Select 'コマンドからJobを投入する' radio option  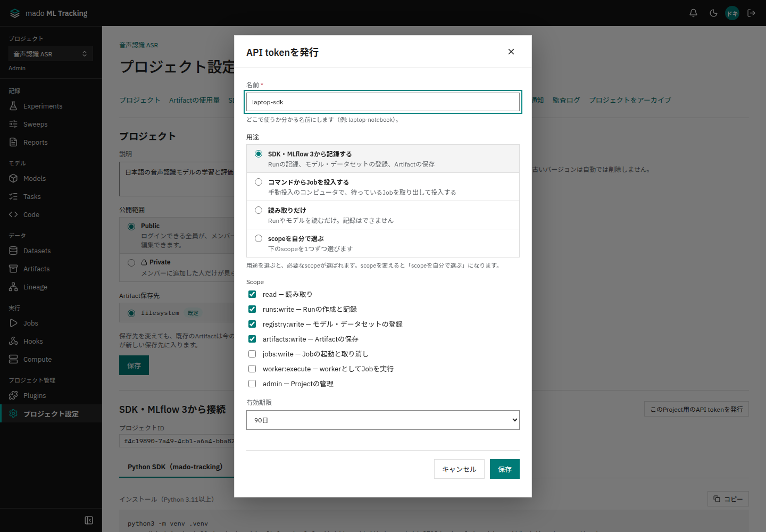point(259,182)
